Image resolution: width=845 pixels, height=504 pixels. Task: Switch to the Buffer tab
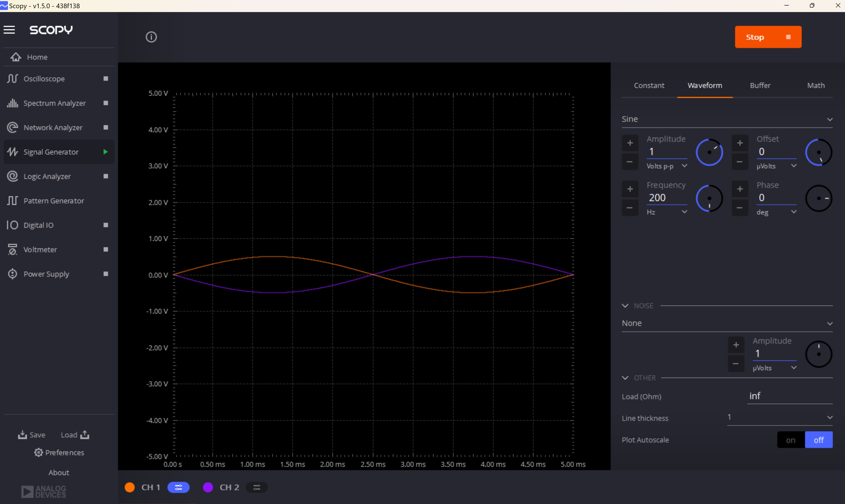(x=760, y=85)
